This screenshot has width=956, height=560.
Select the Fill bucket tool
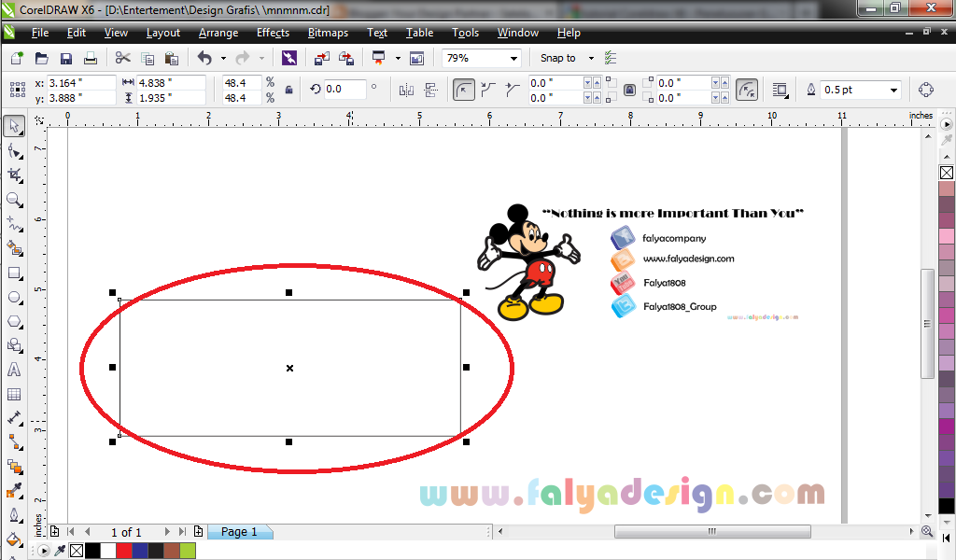(x=14, y=539)
